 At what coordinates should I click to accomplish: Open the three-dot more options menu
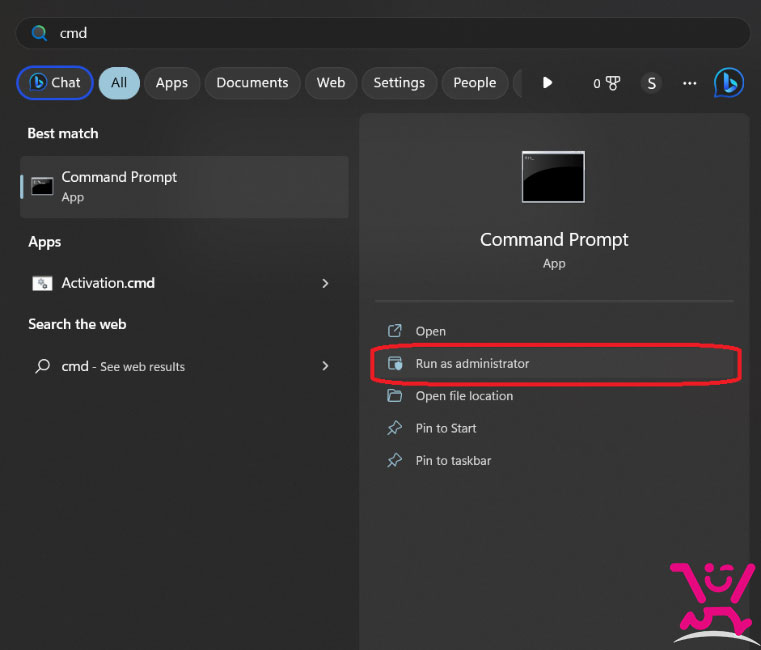coord(690,83)
